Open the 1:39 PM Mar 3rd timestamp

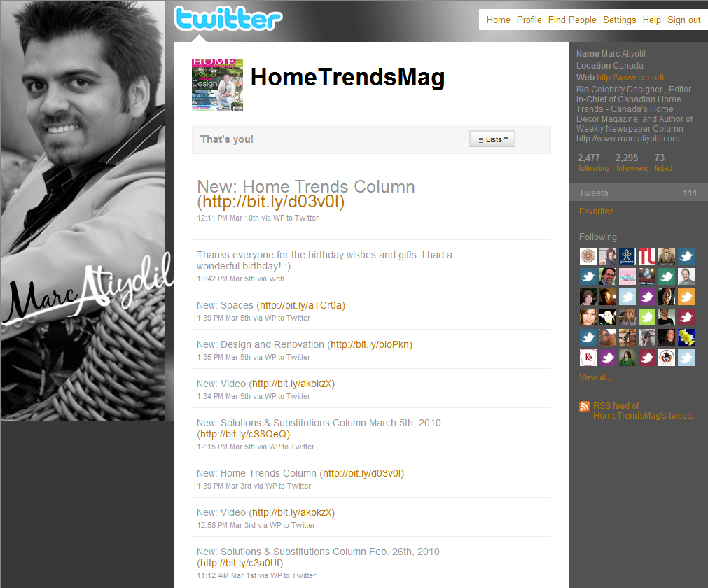coord(224,486)
